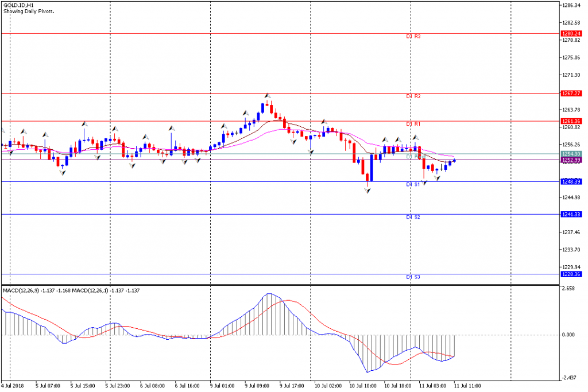This screenshot has width=588, height=392.
Task: Click the 1278.82 price scale value
Action: [x=571, y=40]
